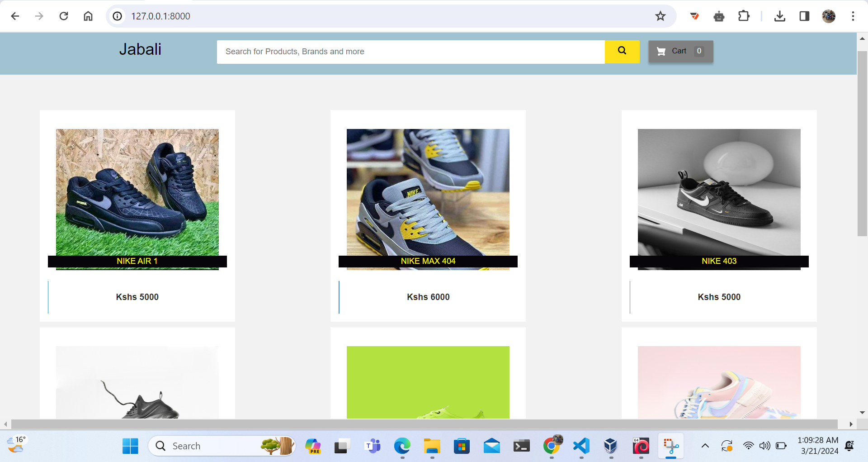Viewport: 868px width, 462px height.
Task: Open the pastel pink sneaker product
Action: click(x=719, y=382)
